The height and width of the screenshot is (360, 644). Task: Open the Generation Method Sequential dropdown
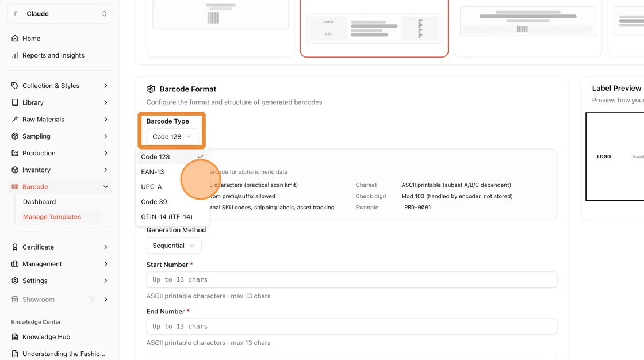[174, 246]
